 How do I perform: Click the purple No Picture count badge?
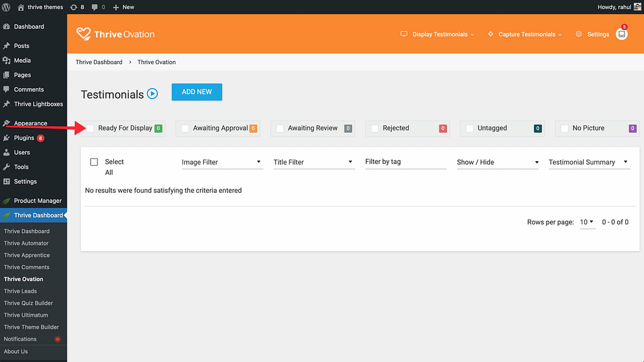click(x=633, y=128)
